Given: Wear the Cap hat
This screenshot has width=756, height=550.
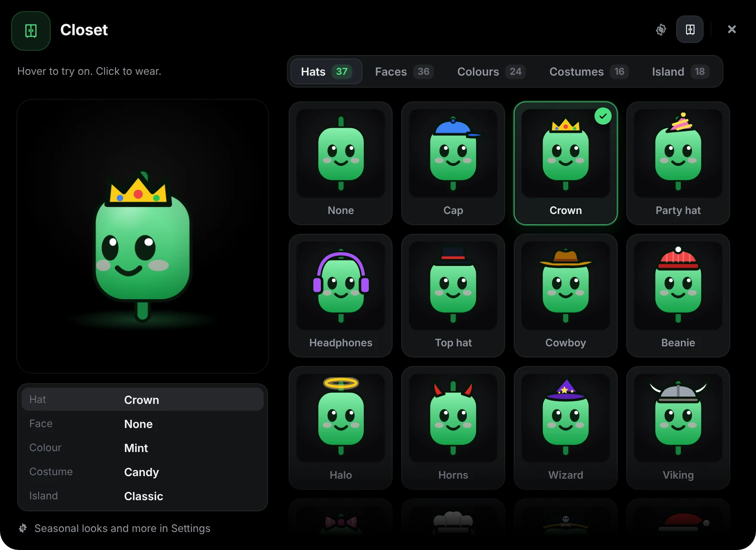Looking at the screenshot, I should click(453, 163).
